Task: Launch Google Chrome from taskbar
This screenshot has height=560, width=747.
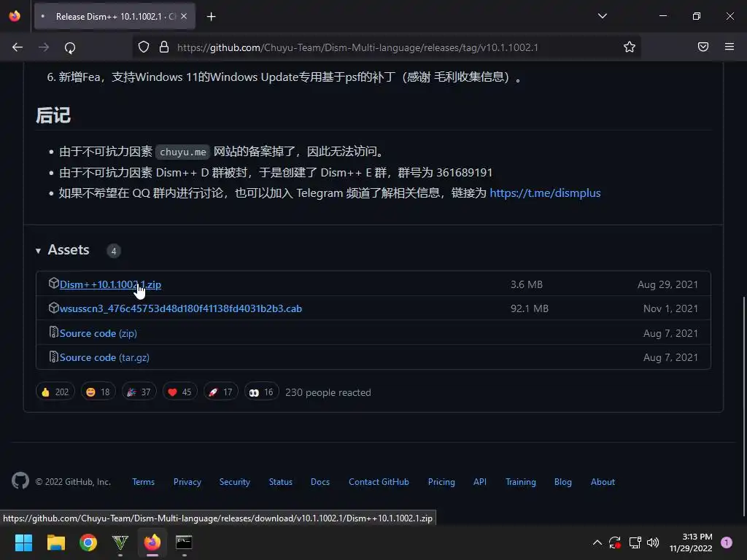Action: tap(88, 542)
